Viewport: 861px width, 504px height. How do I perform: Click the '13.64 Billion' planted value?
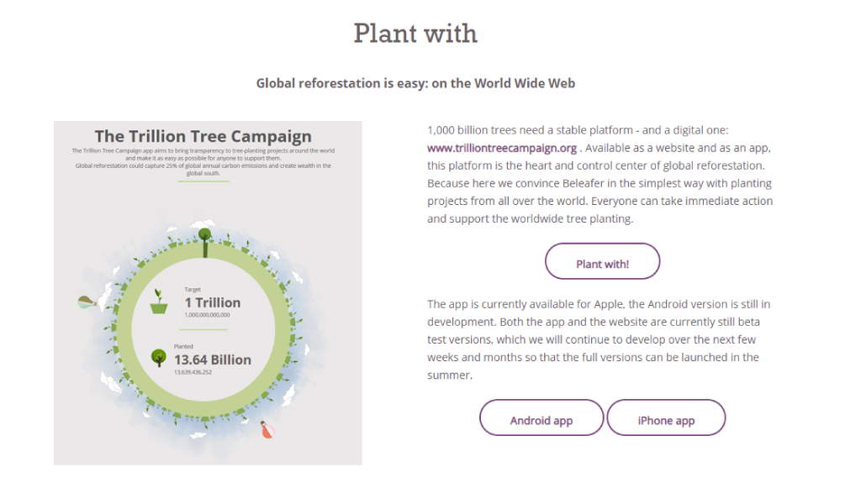point(213,360)
